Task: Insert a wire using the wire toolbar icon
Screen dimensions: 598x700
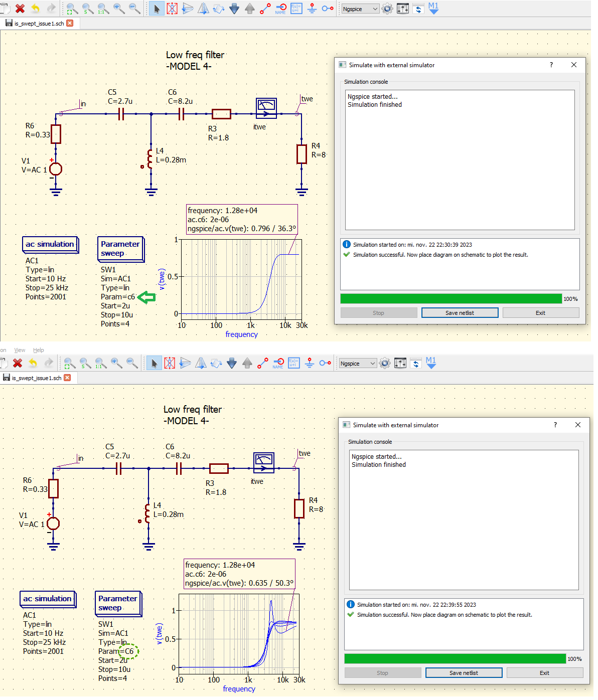Action: (264, 9)
